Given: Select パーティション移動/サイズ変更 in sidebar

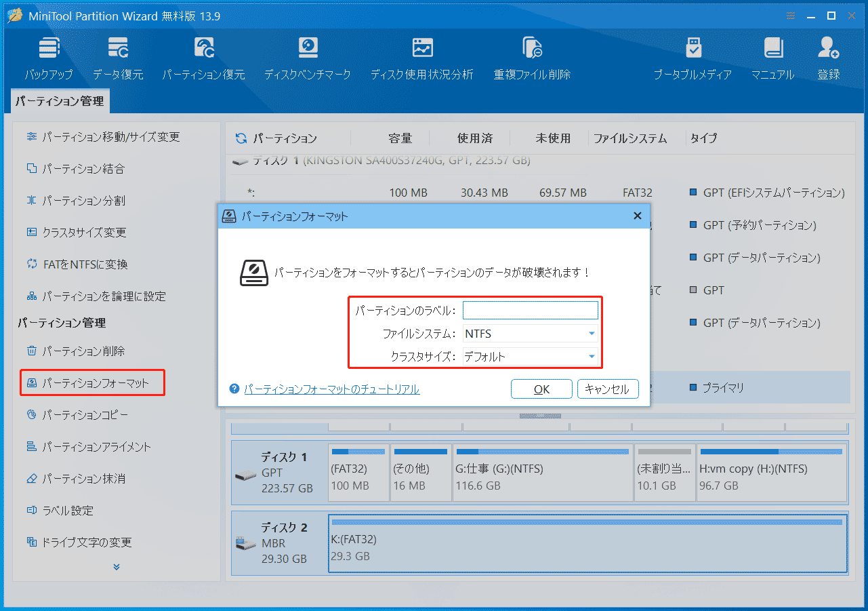Looking at the screenshot, I should point(104,137).
